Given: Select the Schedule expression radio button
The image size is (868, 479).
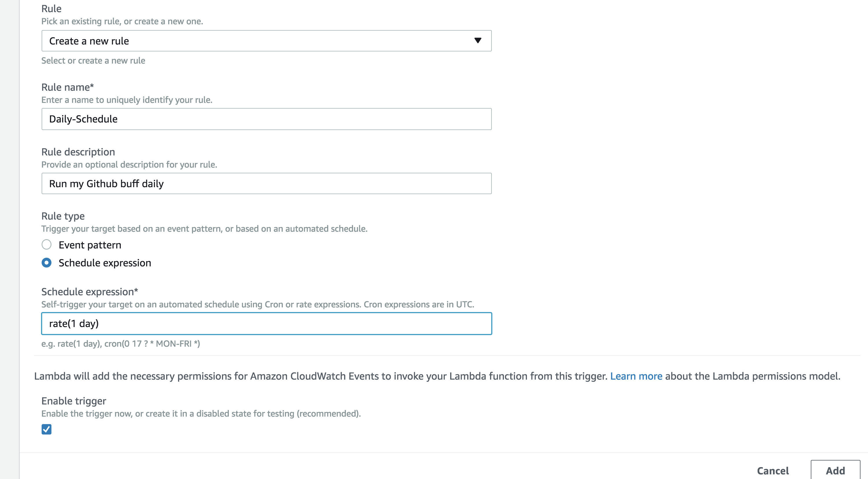Looking at the screenshot, I should click(47, 262).
